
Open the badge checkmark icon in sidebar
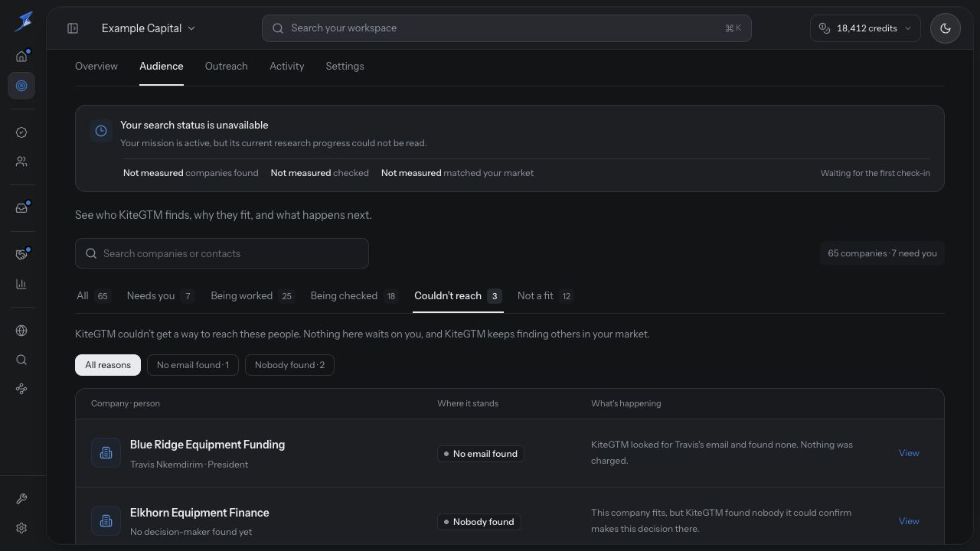click(x=21, y=132)
